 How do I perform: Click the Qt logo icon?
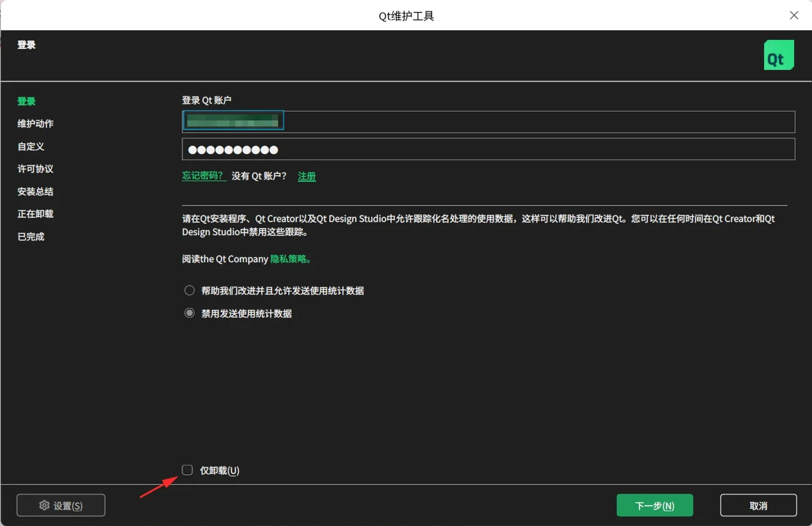[778, 55]
